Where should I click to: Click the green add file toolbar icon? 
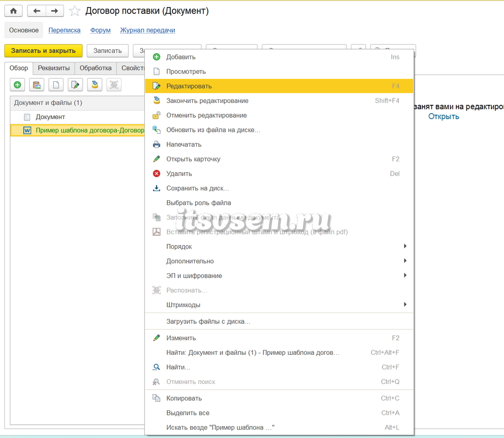point(17,85)
